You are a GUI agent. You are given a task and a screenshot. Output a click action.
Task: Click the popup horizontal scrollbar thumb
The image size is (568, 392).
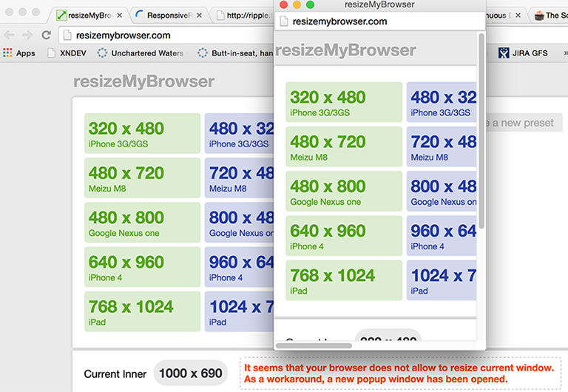(x=314, y=345)
